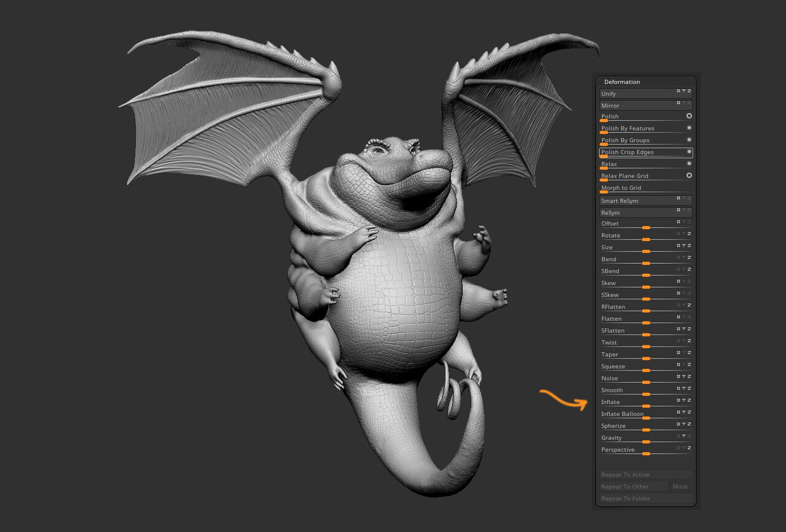Toggle X axis for Smart ReSym
The height and width of the screenshot is (532, 786).
[679, 198]
